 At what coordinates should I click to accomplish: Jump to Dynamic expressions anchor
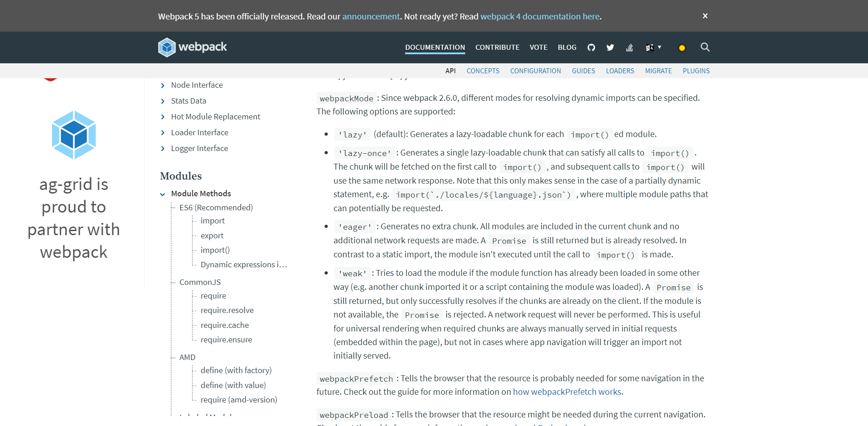244,265
